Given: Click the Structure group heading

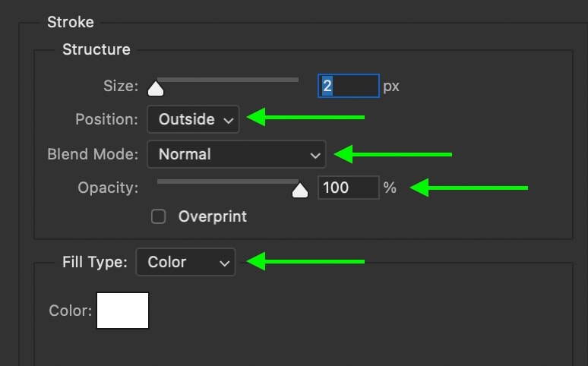Looking at the screenshot, I should [96, 49].
